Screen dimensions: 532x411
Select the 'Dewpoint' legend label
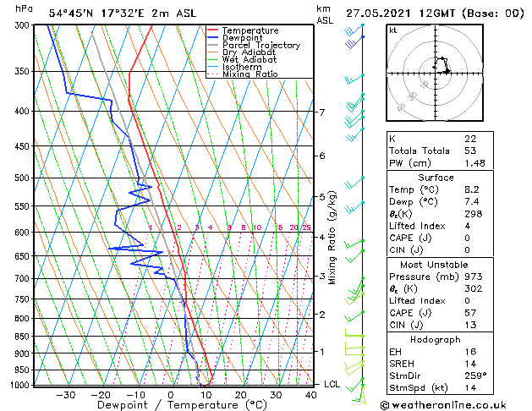tap(242, 38)
